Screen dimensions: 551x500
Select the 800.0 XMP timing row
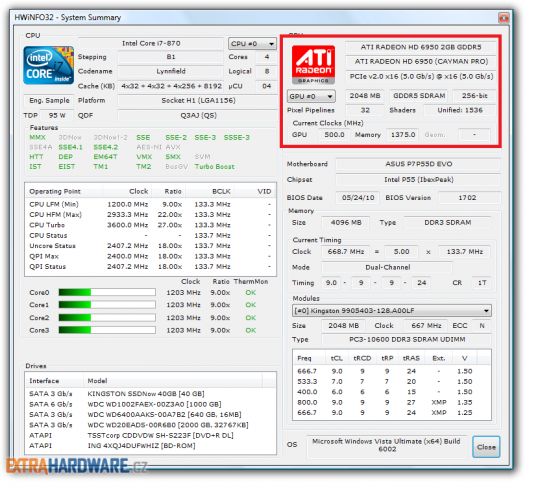392,402
